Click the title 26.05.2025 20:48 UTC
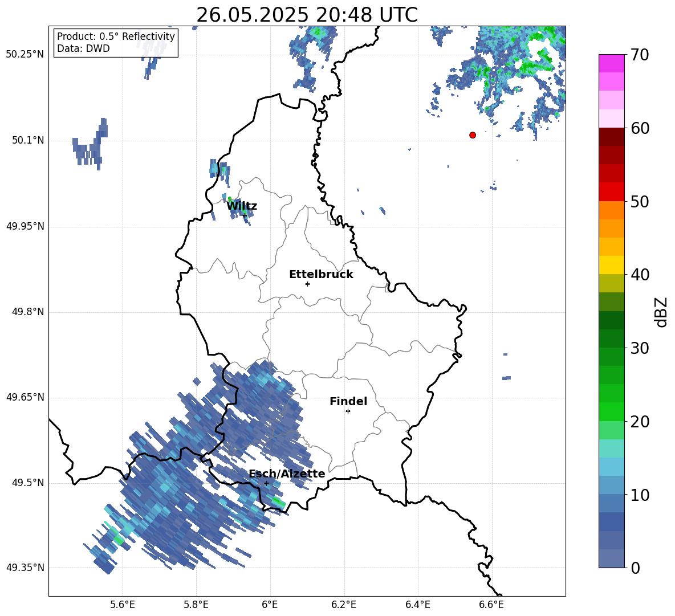This screenshot has width=675, height=616. (x=307, y=15)
